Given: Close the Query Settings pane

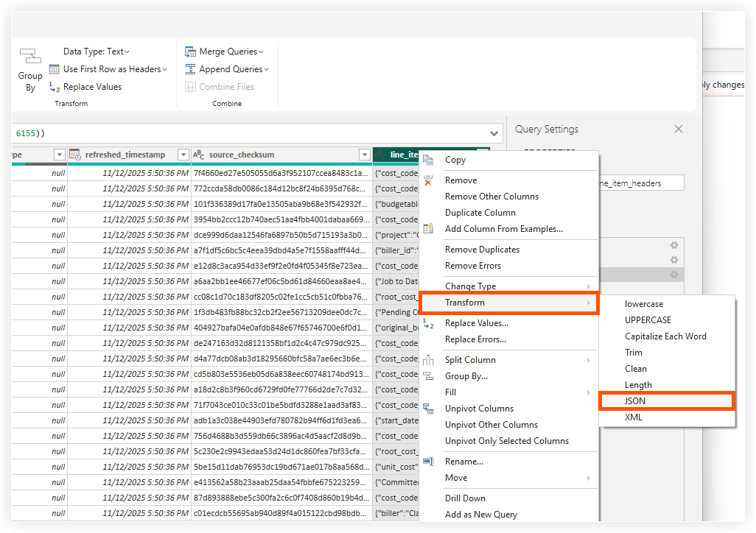Looking at the screenshot, I should tap(678, 129).
